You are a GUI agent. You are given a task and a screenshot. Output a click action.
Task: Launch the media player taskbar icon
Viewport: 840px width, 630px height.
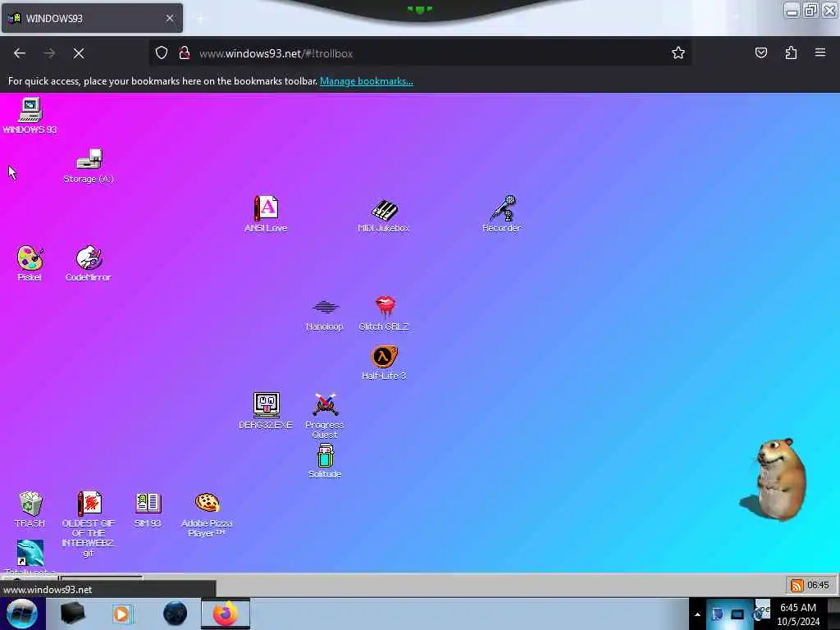[x=122, y=614]
